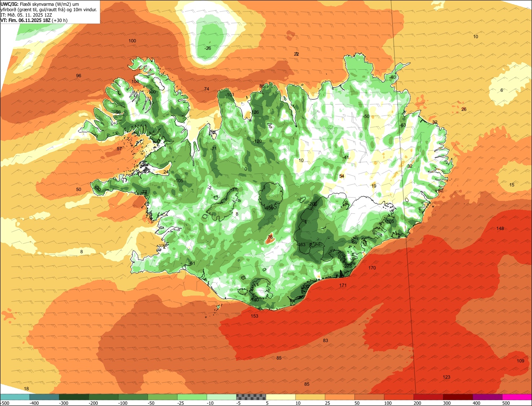Click the map value '19'
Viewport: 532px width, 406px height.
(x=374, y=186)
